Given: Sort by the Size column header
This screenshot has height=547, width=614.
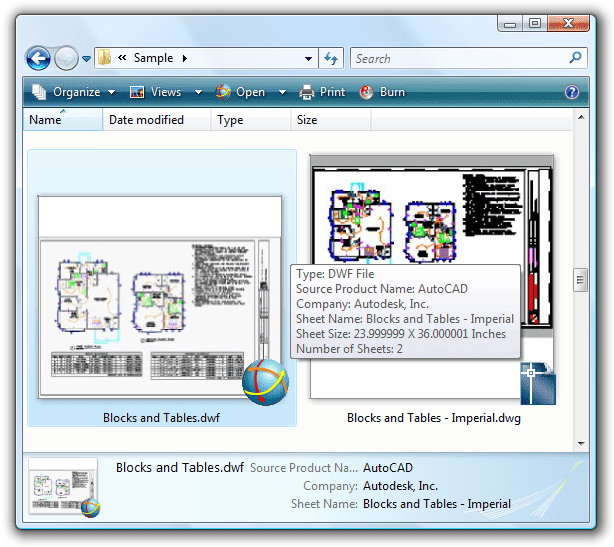Looking at the screenshot, I should point(331,119).
